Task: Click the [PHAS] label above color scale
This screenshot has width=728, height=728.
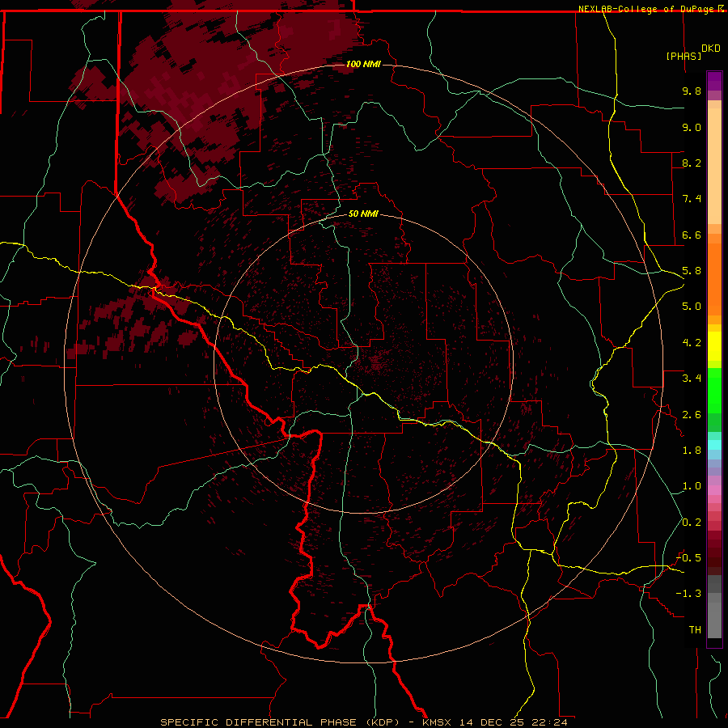Action: coord(684,56)
